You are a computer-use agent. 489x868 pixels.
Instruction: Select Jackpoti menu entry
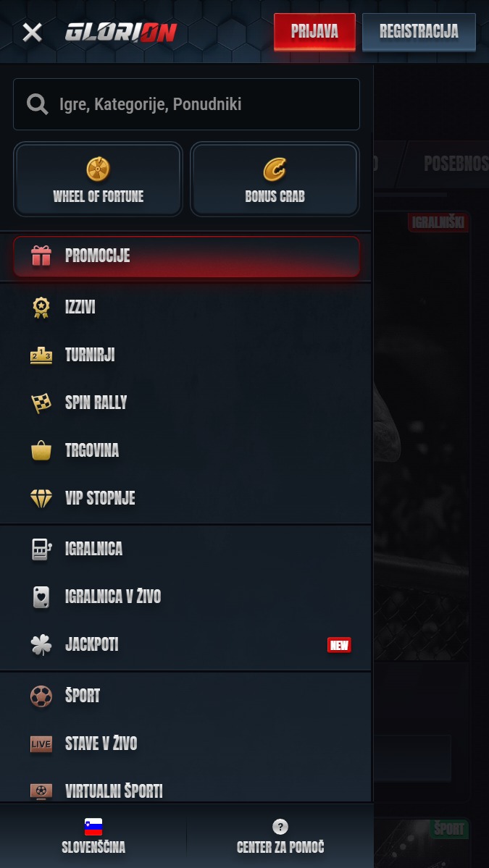pyautogui.click(x=185, y=644)
